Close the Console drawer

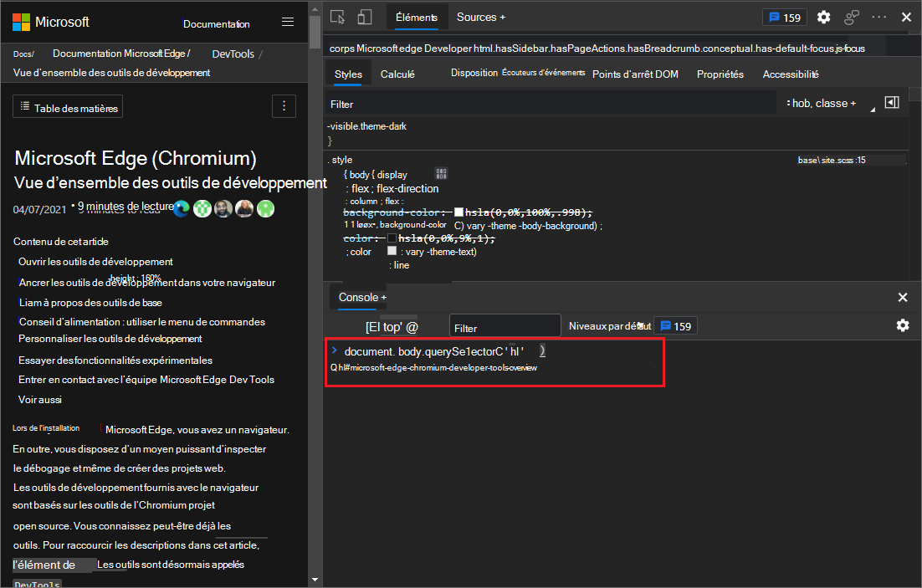(x=903, y=298)
